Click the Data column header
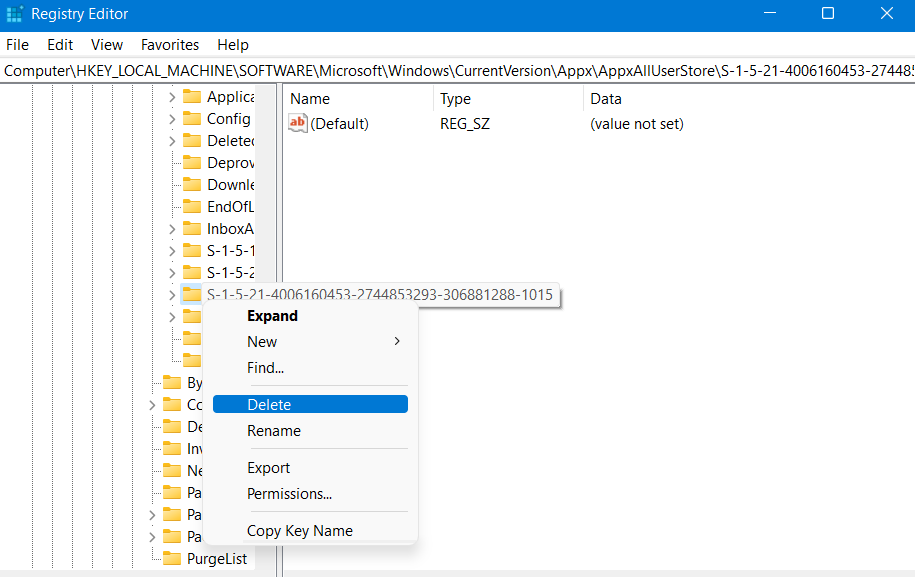 (x=606, y=99)
